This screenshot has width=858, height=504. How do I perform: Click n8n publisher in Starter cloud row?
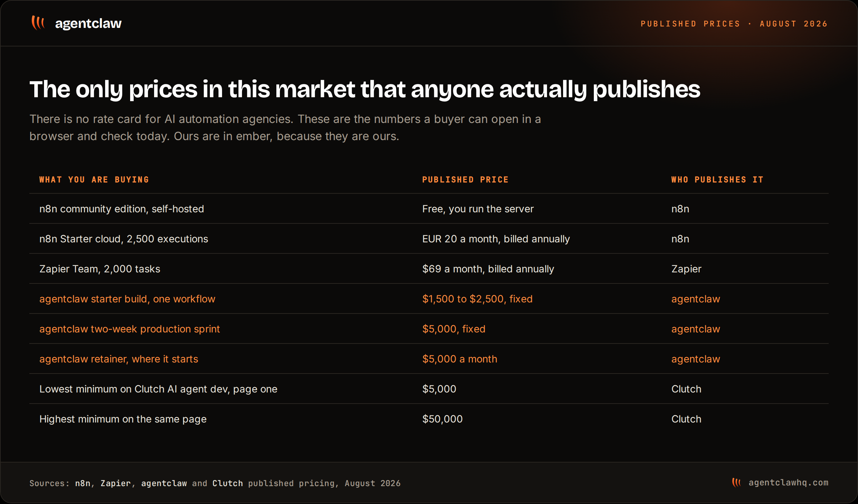coord(680,239)
